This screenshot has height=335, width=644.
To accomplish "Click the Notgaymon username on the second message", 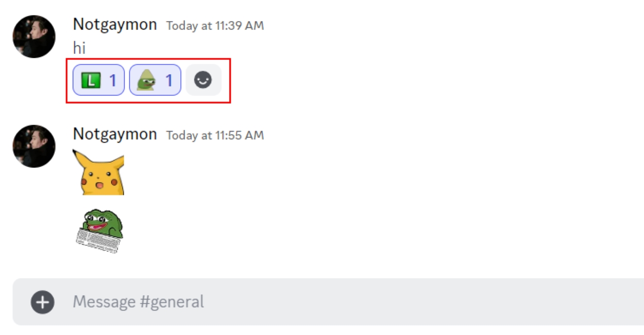I will click(114, 134).
